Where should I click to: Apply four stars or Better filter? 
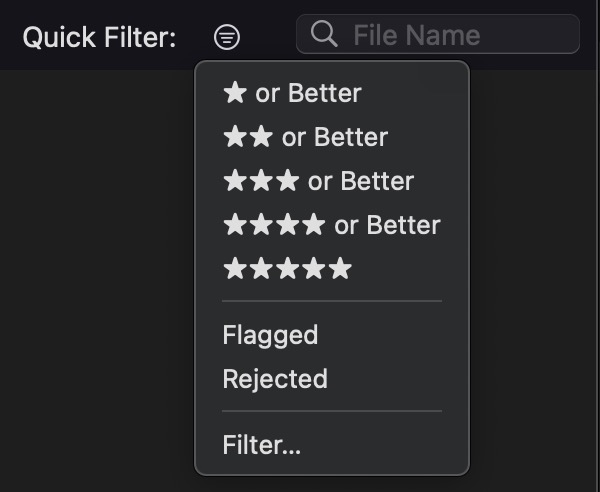click(331, 225)
